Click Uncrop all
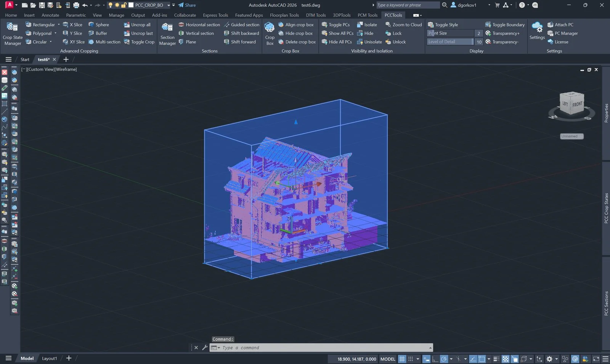 point(137,25)
